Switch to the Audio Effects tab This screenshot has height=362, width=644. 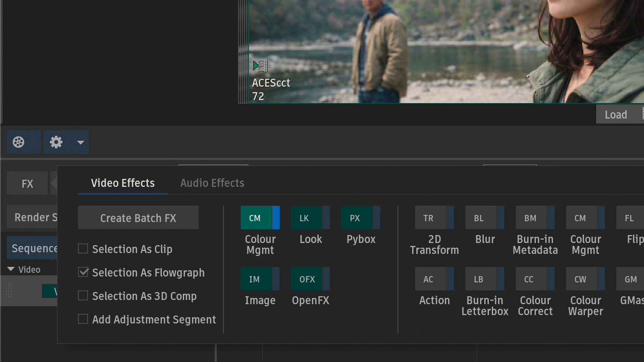(212, 183)
